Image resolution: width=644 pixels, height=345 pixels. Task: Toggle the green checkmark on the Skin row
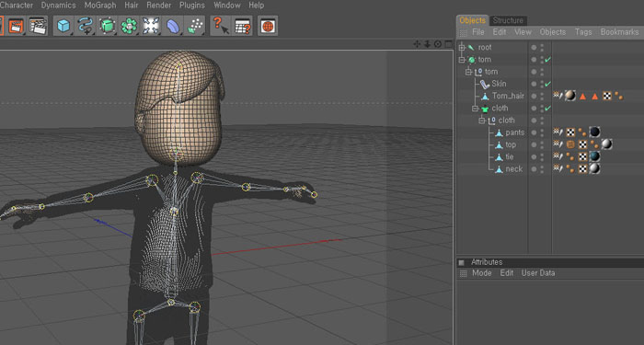pyautogui.click(x=547, y=84)
